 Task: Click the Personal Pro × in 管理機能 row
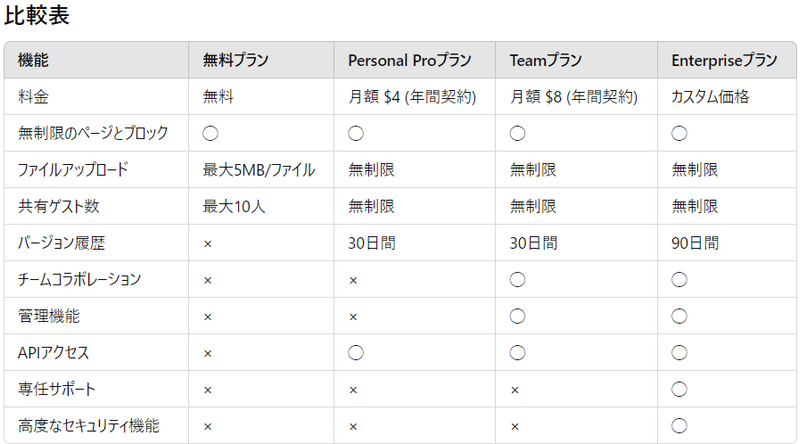pos(353,317)
